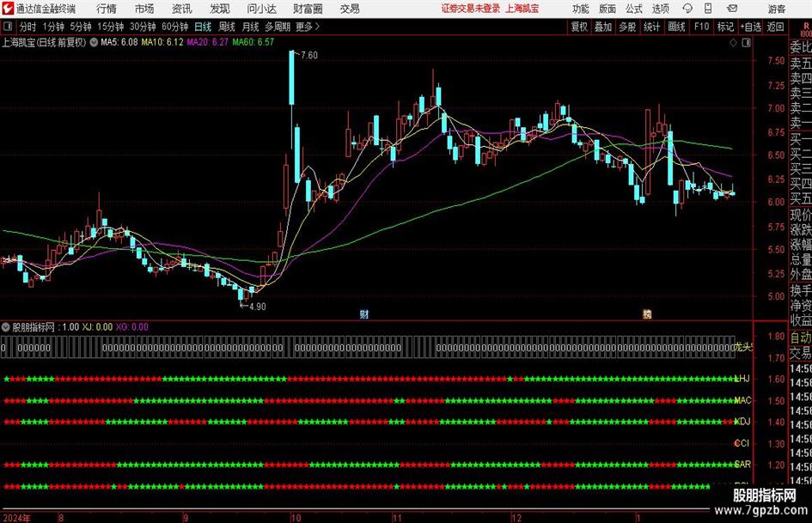Click the 游客 guest account label

coord(777,9)
